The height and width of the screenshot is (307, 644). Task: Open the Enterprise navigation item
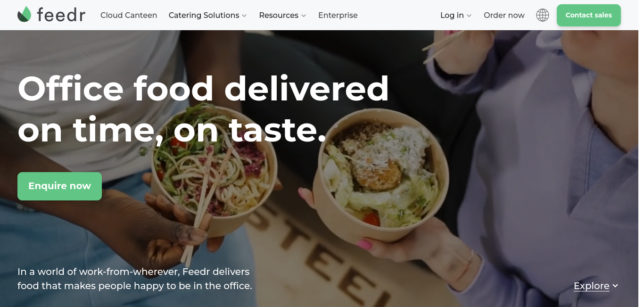pyautogui.click(x=338, y=15)
